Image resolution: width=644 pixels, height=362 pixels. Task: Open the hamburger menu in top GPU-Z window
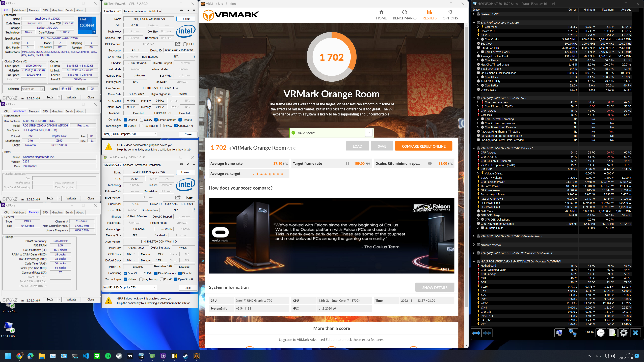click(x=194, y=11)
